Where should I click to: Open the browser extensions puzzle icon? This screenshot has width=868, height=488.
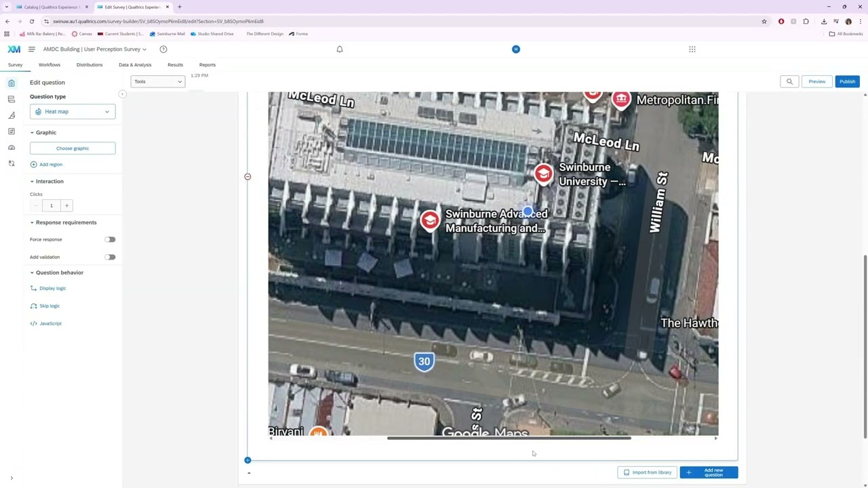tap(806, 21)
